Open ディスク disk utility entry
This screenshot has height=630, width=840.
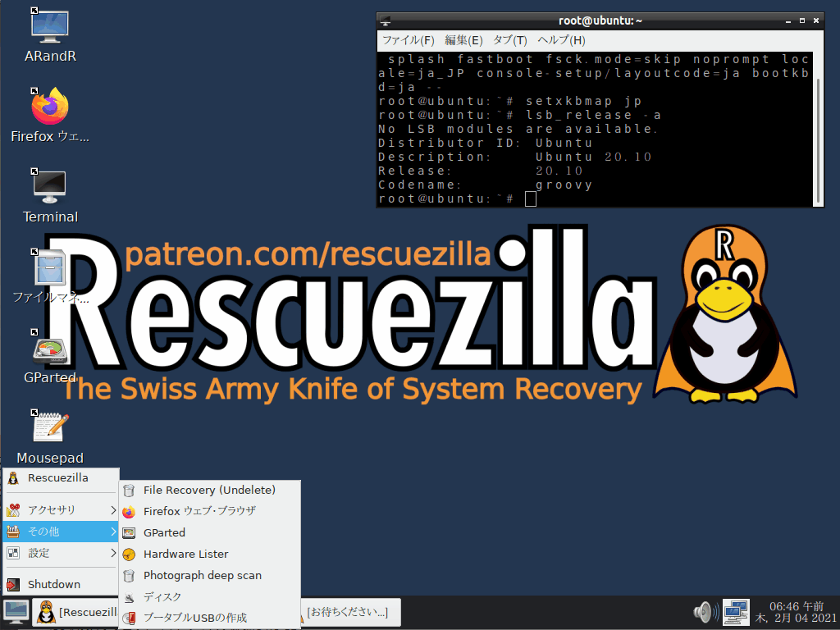click(x=209, y=597)
